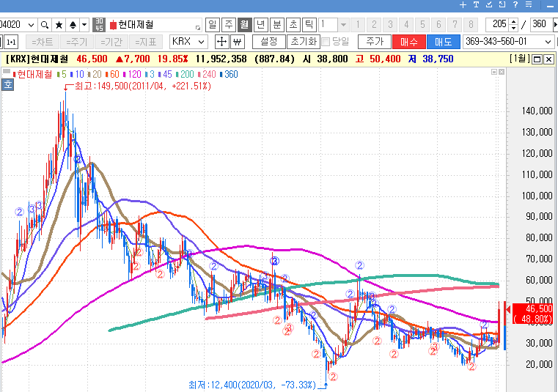Click the red 46,500 current price tag on axis
The height and width of the screenshot is (392, 558).
[532, 314]
